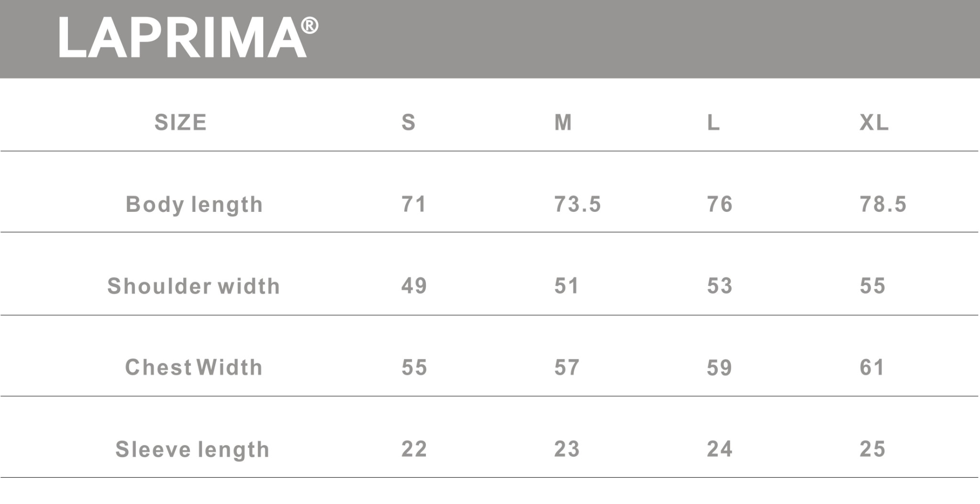Select the M size column header
Image resolution: width=980 pixels, height=504 pixels.
563,122
